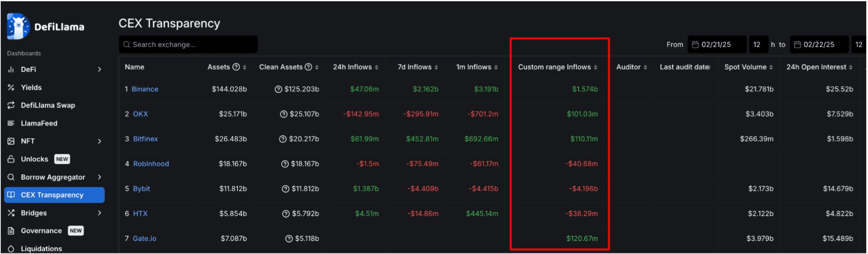Viewport: 868px width, 254px height.
Task: Expand the DeFi sidebar section
Action: tap(100, 70)
